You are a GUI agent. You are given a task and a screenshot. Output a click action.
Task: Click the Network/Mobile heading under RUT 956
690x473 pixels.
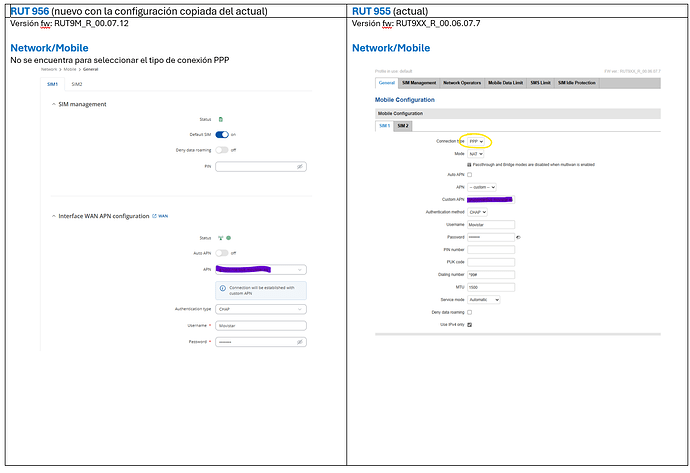tap(49, 48)
